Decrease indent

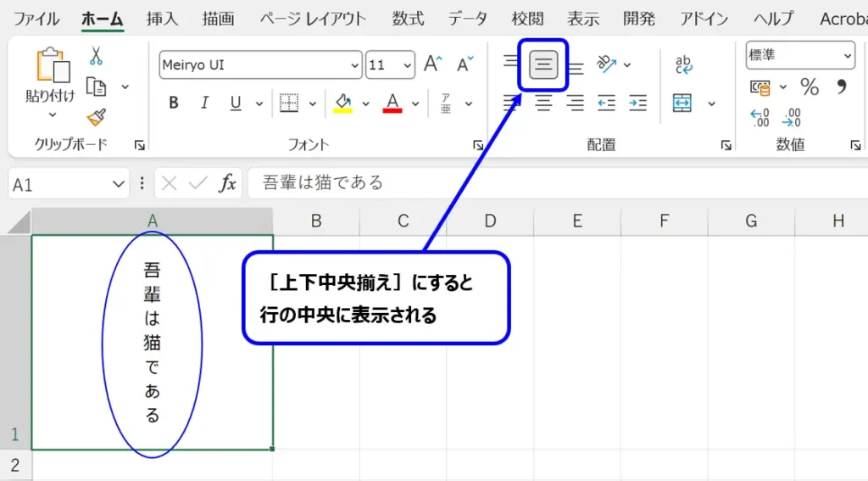[607, 103]
